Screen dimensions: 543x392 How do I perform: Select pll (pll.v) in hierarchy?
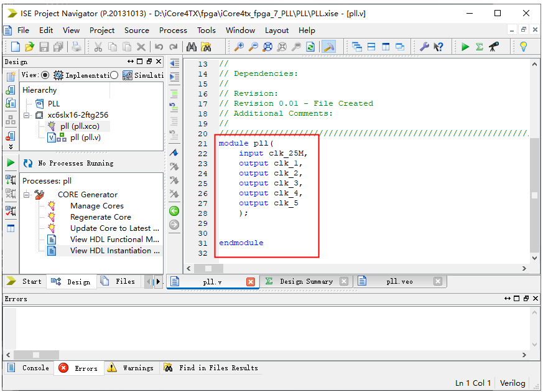coord(85,138)
